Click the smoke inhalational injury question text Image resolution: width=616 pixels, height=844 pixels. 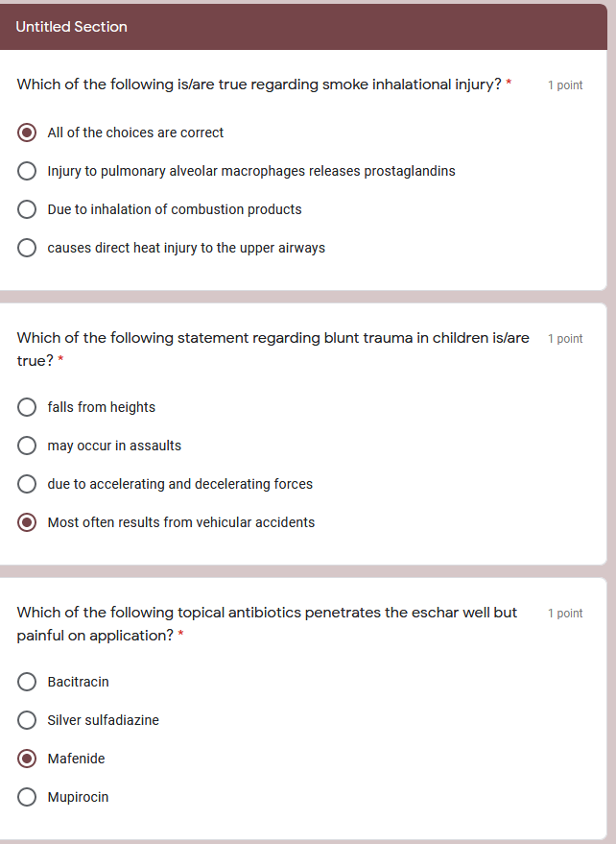[x=259, y=84]
